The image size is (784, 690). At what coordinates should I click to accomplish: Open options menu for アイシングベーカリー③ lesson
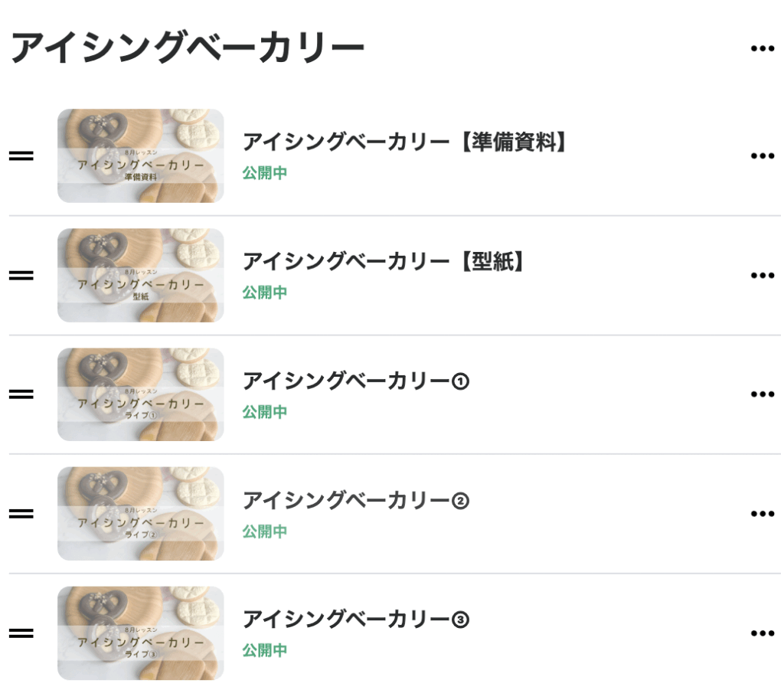[x=762, y=633]
